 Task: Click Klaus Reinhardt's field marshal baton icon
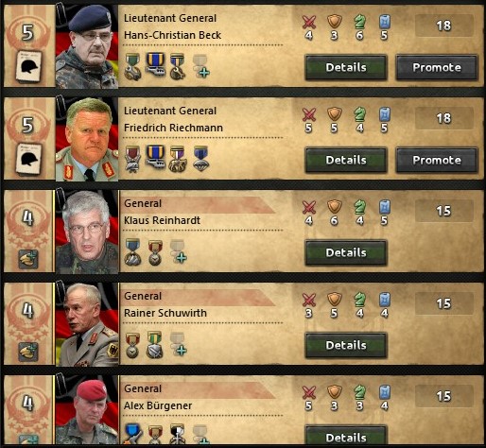(x=28, y=259)
